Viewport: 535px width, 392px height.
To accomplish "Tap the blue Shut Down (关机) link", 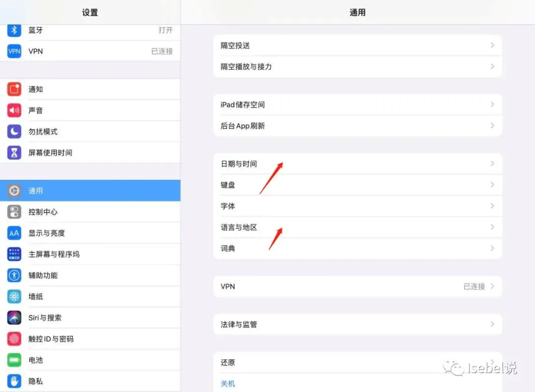I will [228, 384].
